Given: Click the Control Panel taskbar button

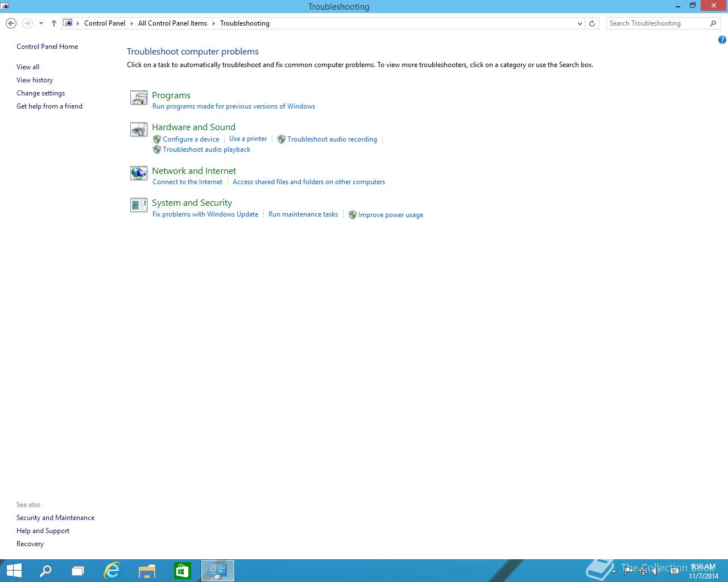Looking at the screenshot, I should (x=218, y=571).
